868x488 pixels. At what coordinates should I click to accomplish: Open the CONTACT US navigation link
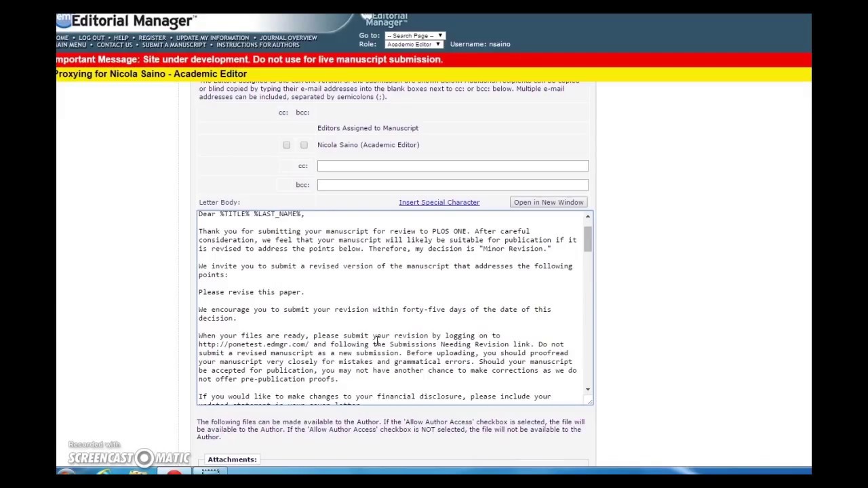click(115, 45)
